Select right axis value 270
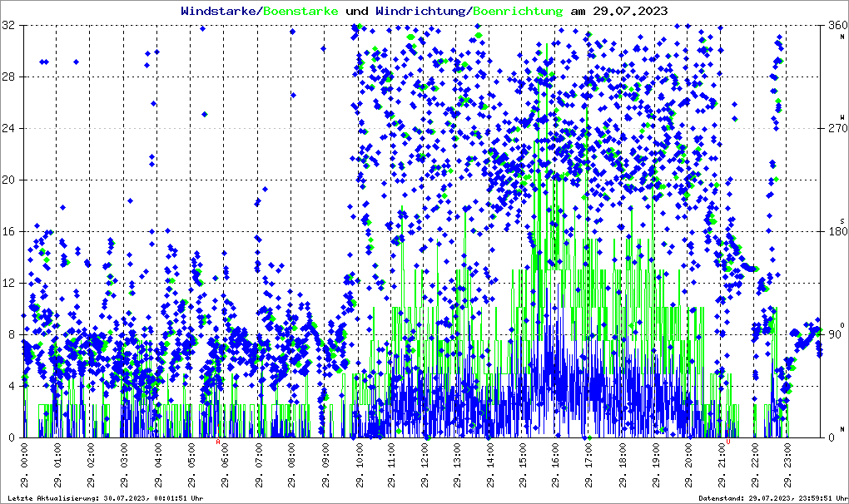This screenshot has height=504, width=849. pyautogui.click(x=833, y=129)
